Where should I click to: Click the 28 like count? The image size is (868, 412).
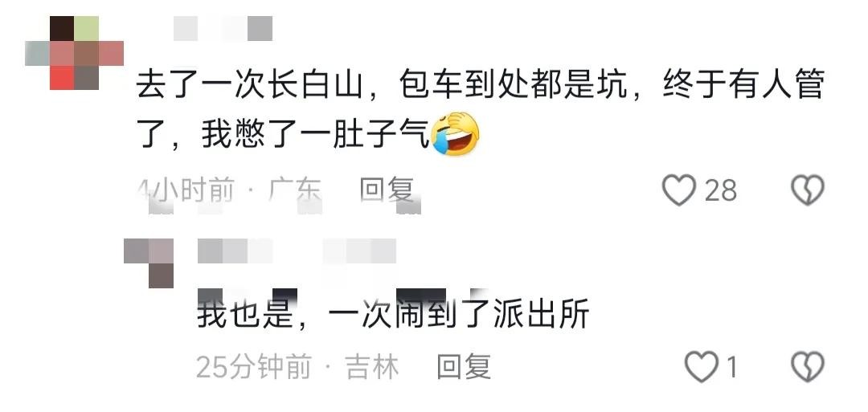721,191
